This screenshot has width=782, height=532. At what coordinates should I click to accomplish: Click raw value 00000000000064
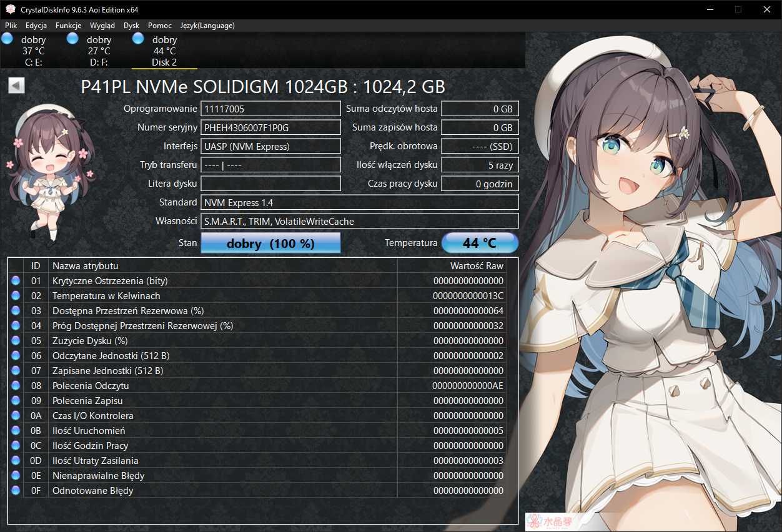click(x=468, y=310)
